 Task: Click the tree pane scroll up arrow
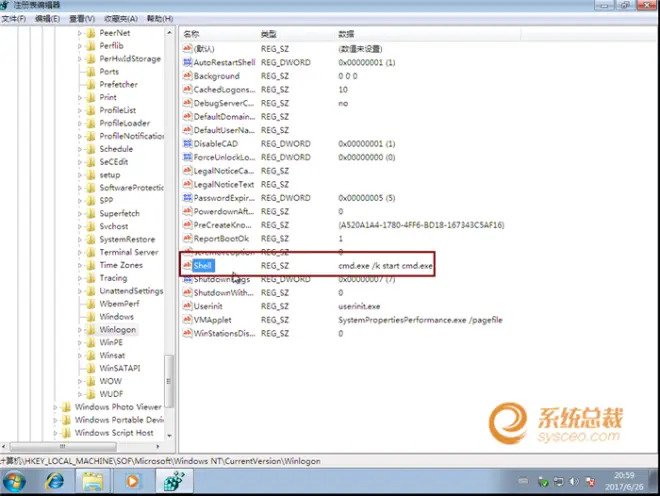point(169,32)
